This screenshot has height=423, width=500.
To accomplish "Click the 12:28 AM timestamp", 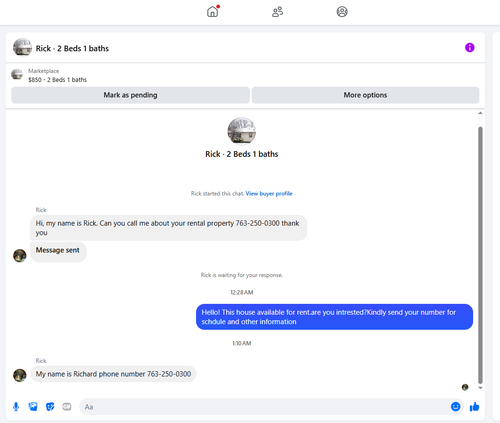I will click(242, 292).
